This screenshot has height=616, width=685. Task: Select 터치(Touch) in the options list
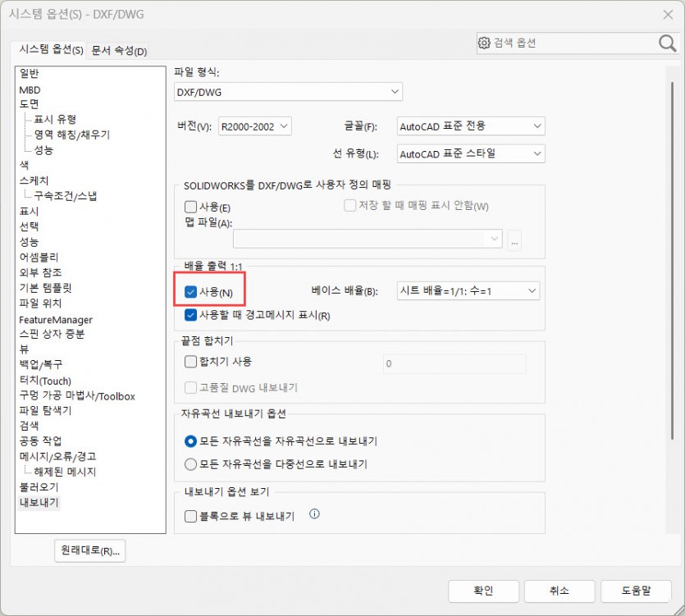point(45,381)
